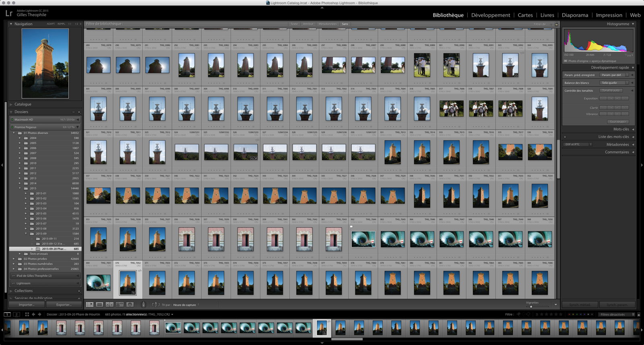
Task: Select the spray can painter tool
Action: [143, 305]
